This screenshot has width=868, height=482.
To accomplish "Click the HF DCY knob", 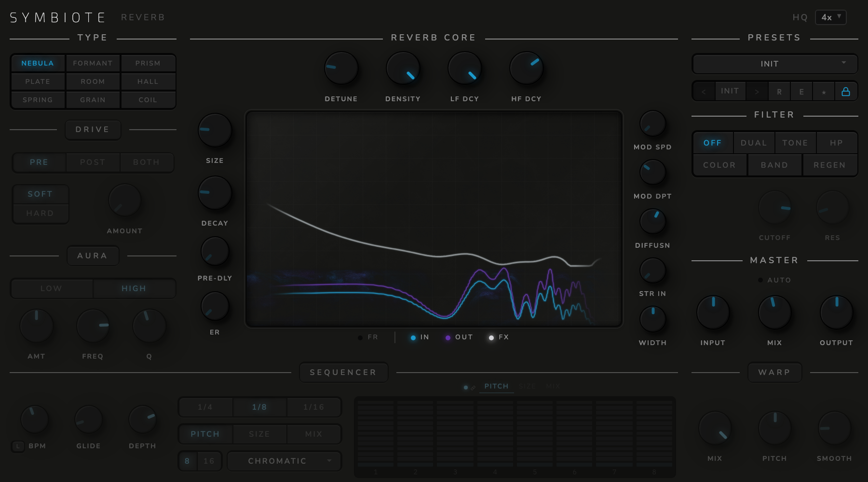I will coord(526,68).
